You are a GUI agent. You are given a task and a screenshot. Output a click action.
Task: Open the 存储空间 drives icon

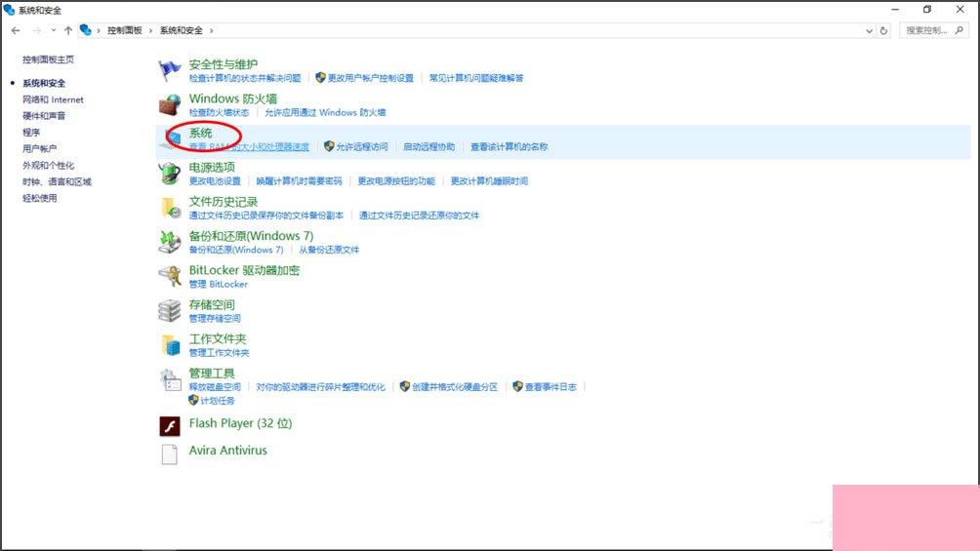[x=170, y=311]
